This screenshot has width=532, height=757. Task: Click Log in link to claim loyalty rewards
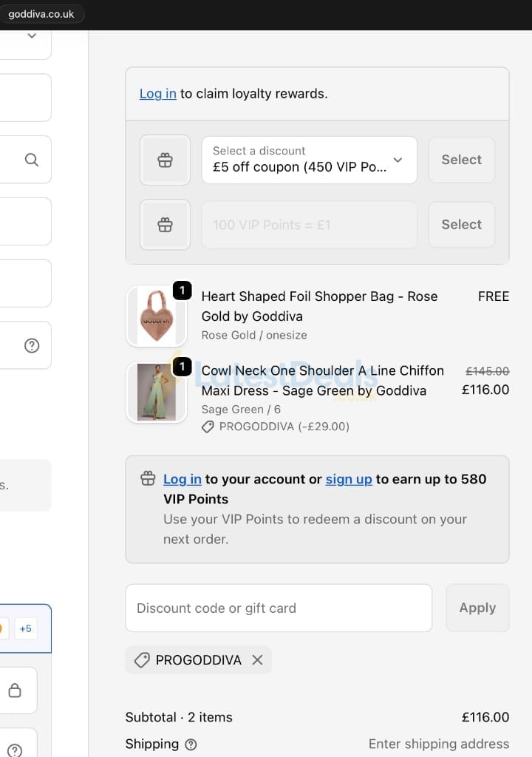158,94
